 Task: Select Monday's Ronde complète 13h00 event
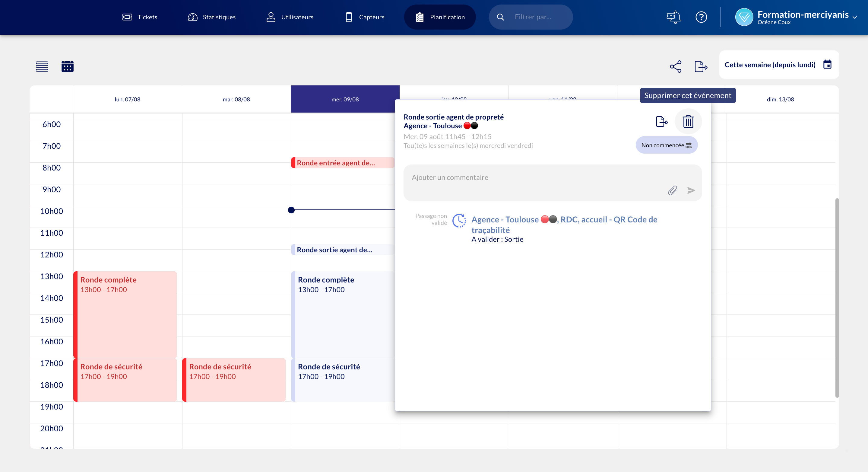pos(125,314)
